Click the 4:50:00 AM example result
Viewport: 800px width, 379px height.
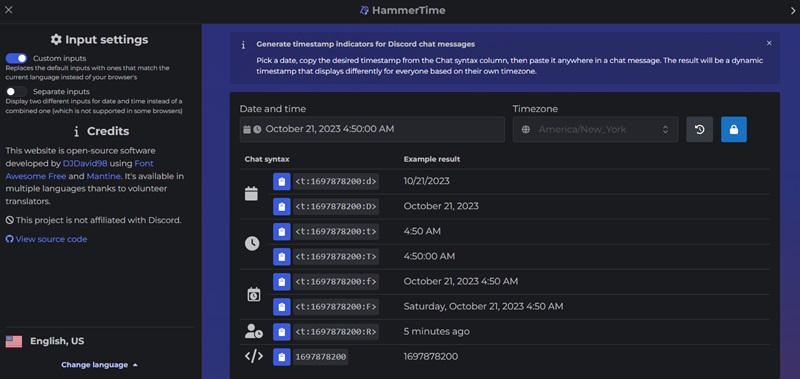coord(429,256)
